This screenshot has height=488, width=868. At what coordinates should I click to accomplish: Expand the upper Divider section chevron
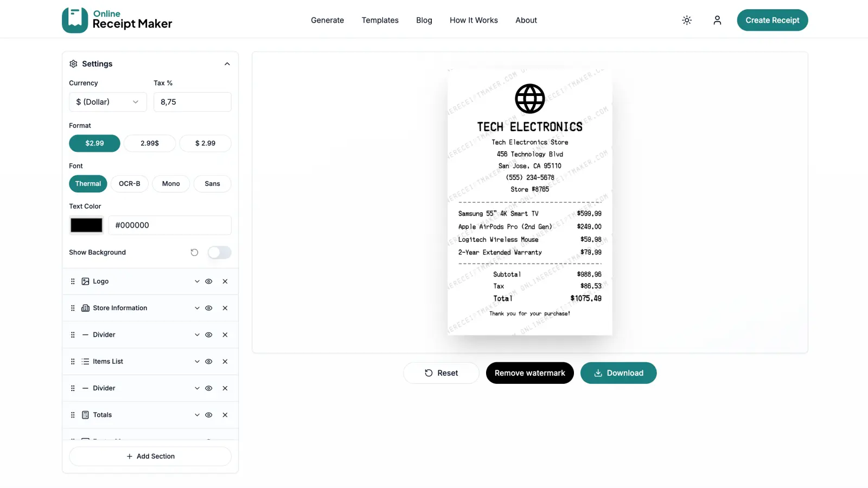tap(197, 335)
